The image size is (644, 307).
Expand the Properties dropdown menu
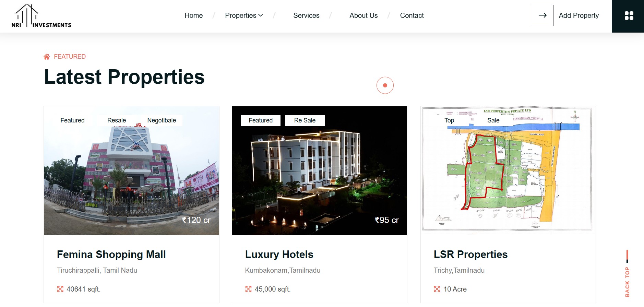pyautogui.click(x=244, y=15)
